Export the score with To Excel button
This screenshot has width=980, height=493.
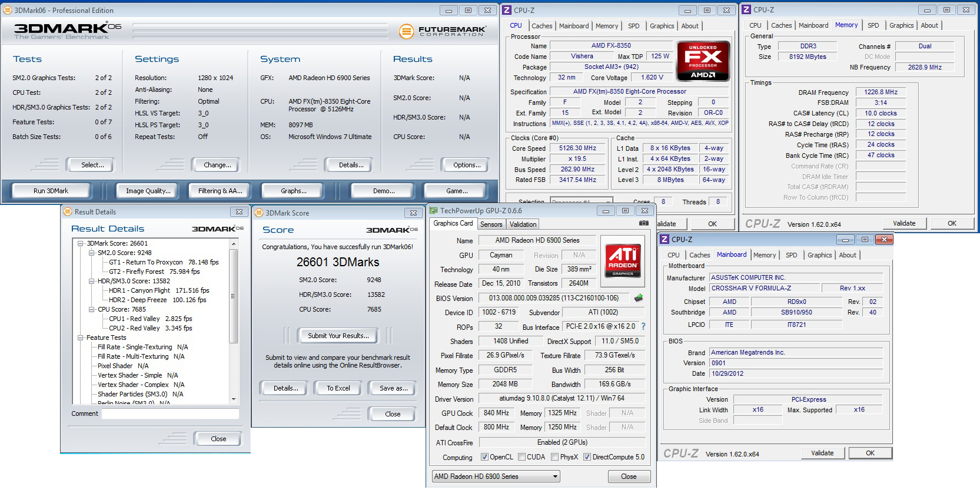338,388
